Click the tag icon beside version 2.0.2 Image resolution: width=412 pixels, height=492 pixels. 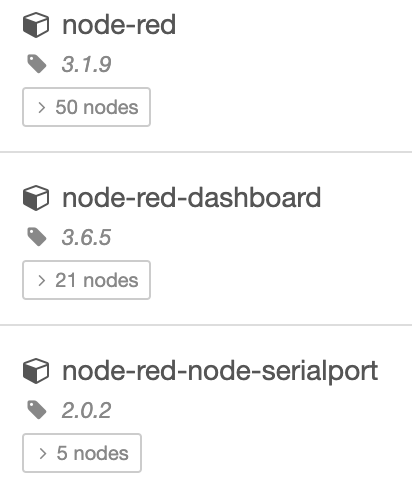(37, 410)
